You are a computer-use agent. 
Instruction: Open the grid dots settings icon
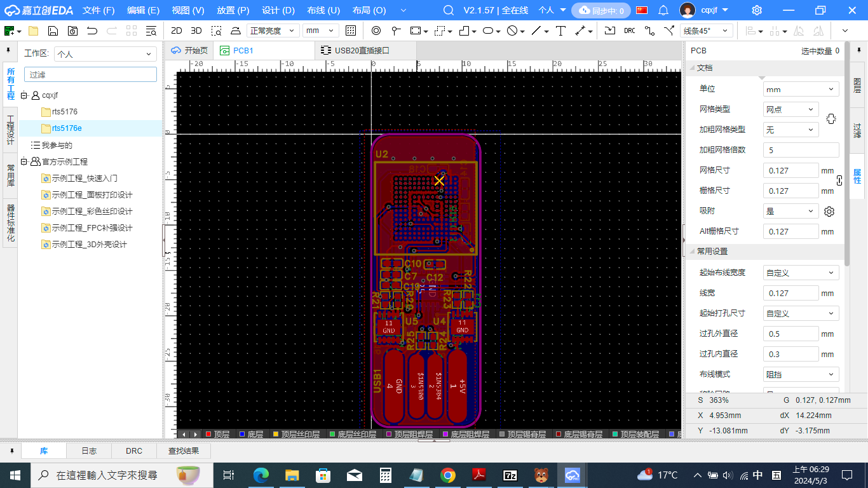point(351,30)
